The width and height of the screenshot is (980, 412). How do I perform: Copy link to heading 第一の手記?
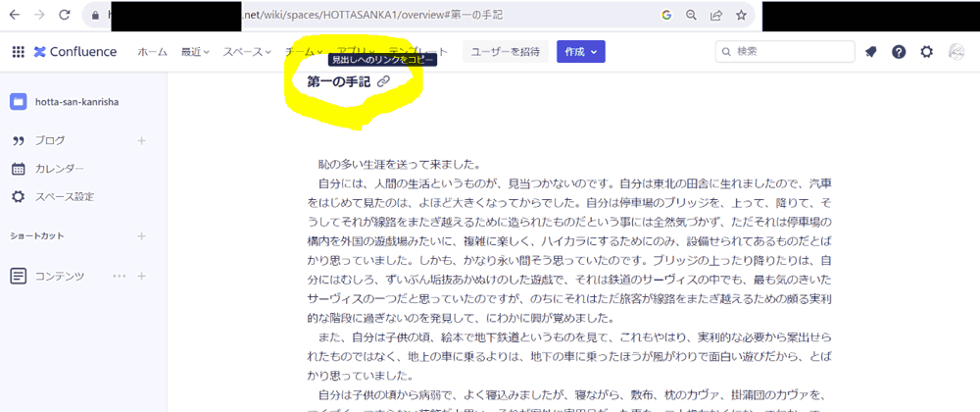[x=384, y=80]
